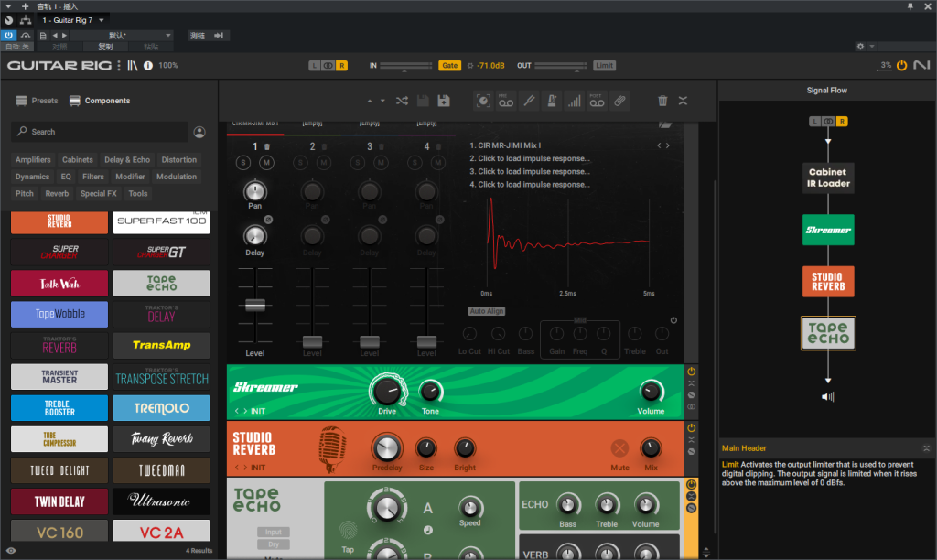Open the Guitar Rig three-dot menu

119,66
